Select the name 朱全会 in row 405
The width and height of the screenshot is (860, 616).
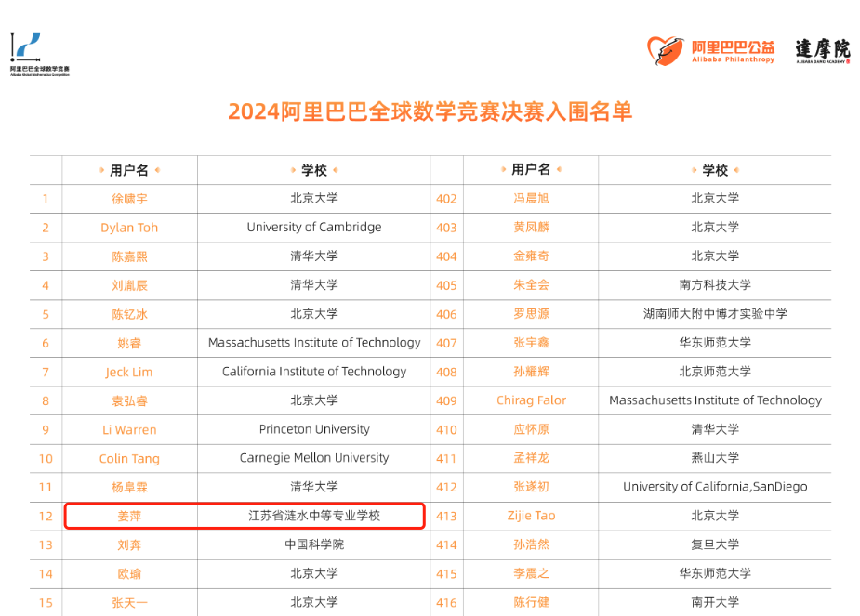531,285
